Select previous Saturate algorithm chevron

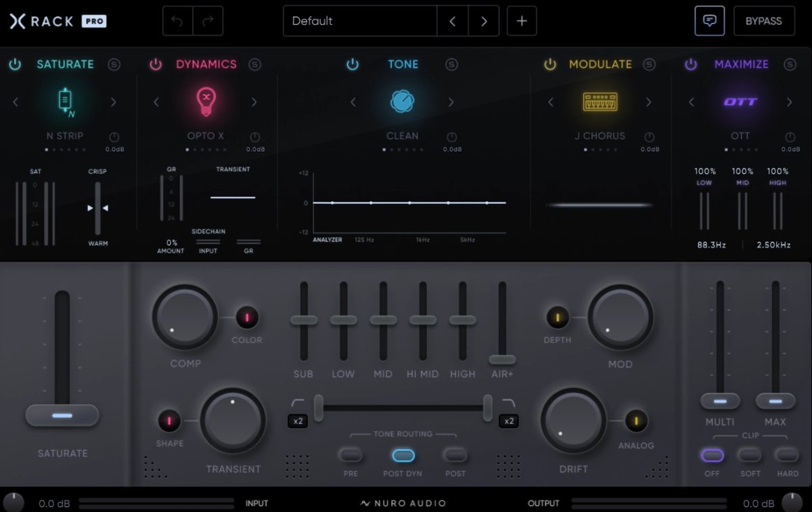pyautogui.click(x=16, y=102)
